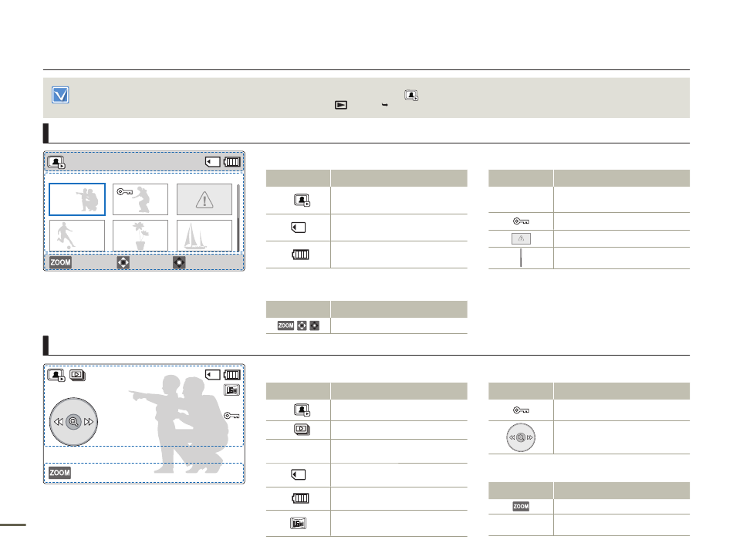
Task: Click ZOOM icon in bottom right table
Action: point(521,506)
